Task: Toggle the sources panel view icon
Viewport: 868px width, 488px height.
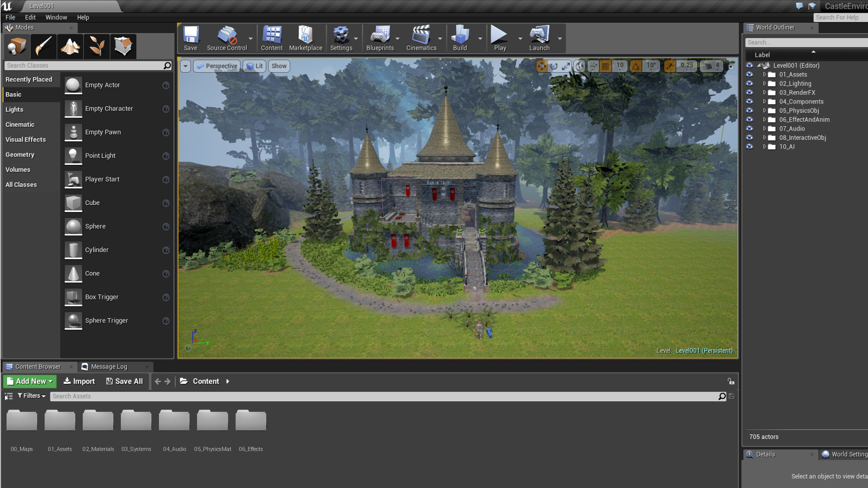Action: 9,396
